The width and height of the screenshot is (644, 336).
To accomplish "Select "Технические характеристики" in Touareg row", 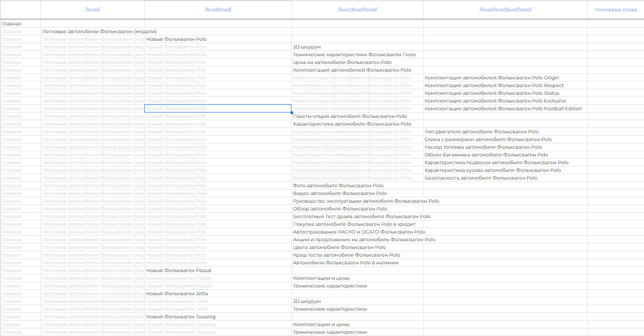I will coord(357,332).
